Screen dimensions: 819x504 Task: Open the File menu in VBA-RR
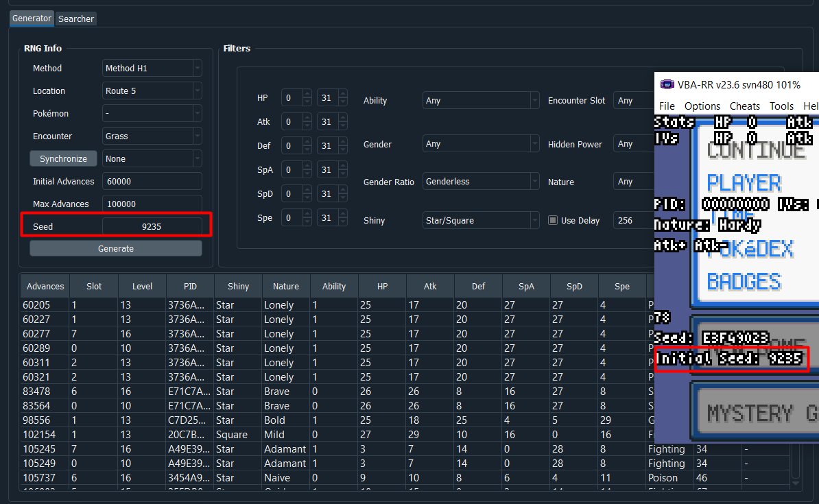[x=667, y=106]
